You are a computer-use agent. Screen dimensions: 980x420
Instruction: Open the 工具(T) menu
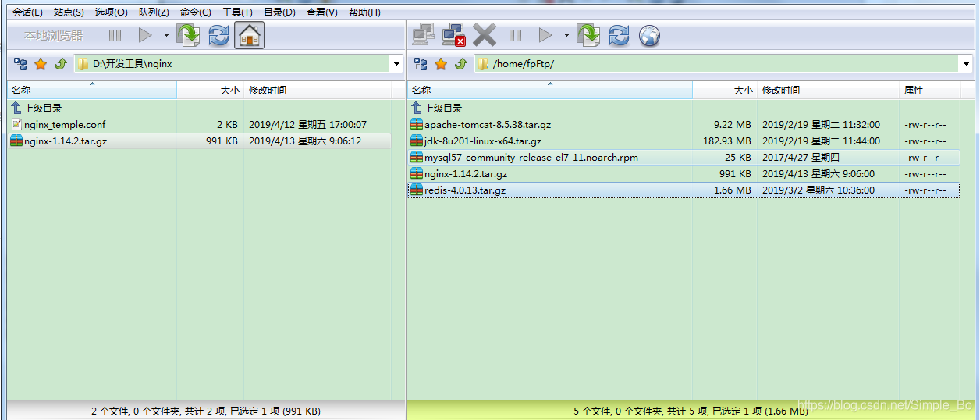coord(237,12)
